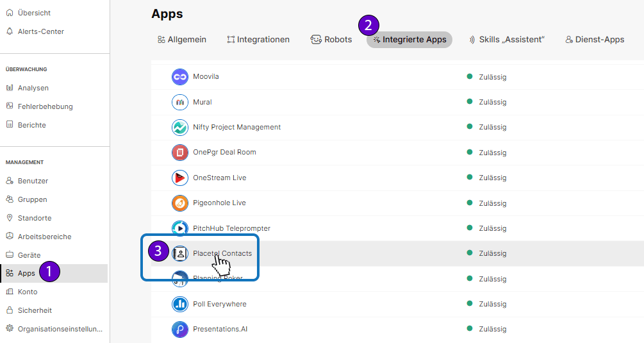
Task: Select PitchHub Teleprompter name
Action: pos(231,228)
